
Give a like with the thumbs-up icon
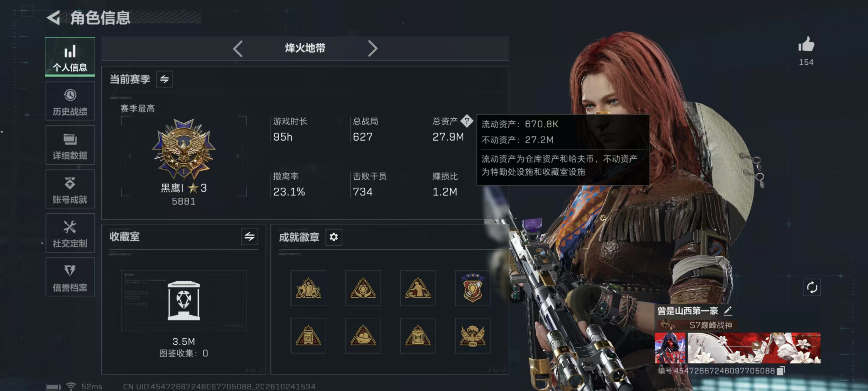(x=806, y=45)
